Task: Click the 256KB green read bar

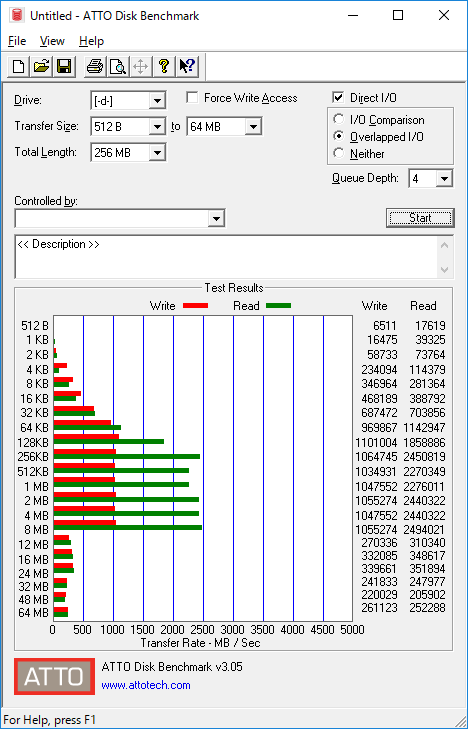Action: (127, 457)
